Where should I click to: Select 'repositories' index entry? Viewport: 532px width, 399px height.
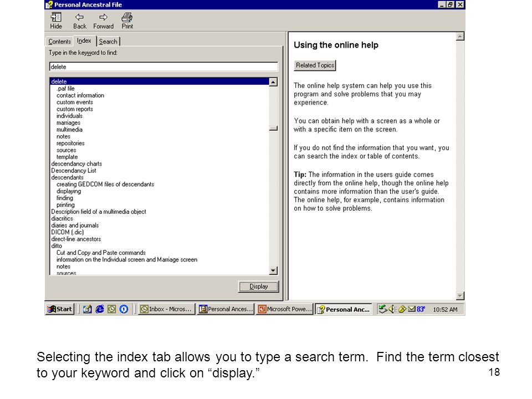coord(70,143)
